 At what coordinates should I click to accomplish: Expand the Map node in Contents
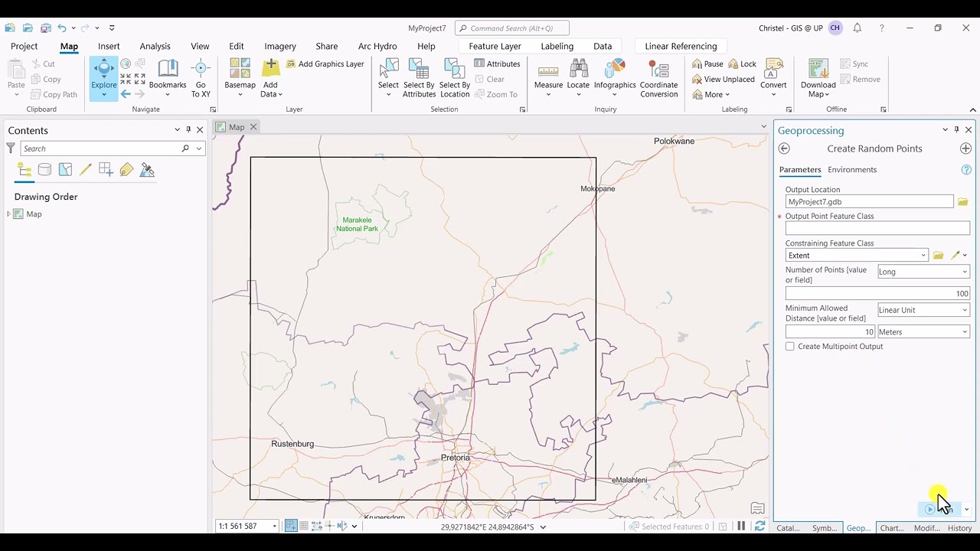point(8,214)
